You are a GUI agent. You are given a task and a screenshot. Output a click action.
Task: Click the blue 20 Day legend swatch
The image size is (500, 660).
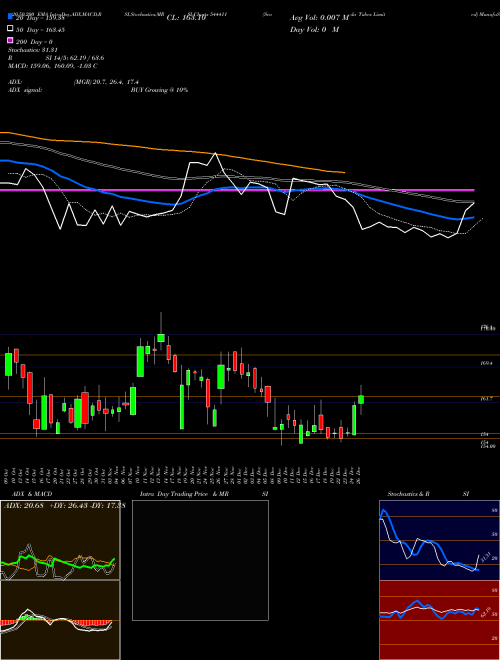click(11, 17)
